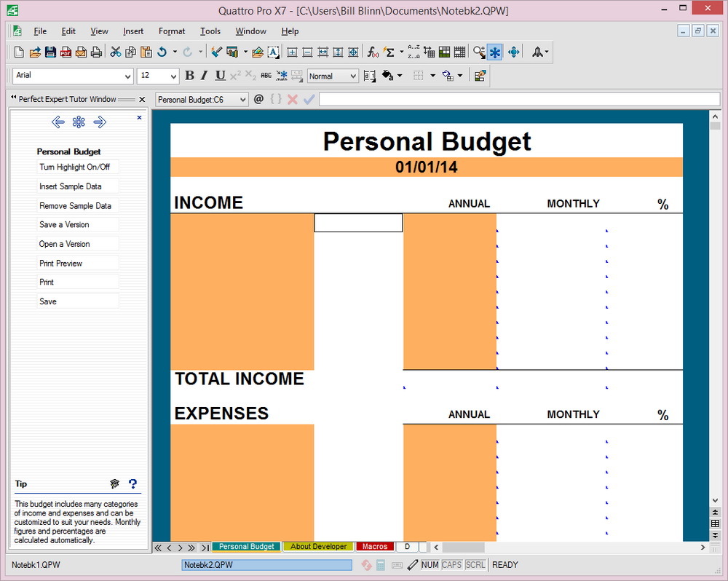Screen dimensions: 728x581
Task: Toggle Underline formatting
Action: click(x=220, y=76)
